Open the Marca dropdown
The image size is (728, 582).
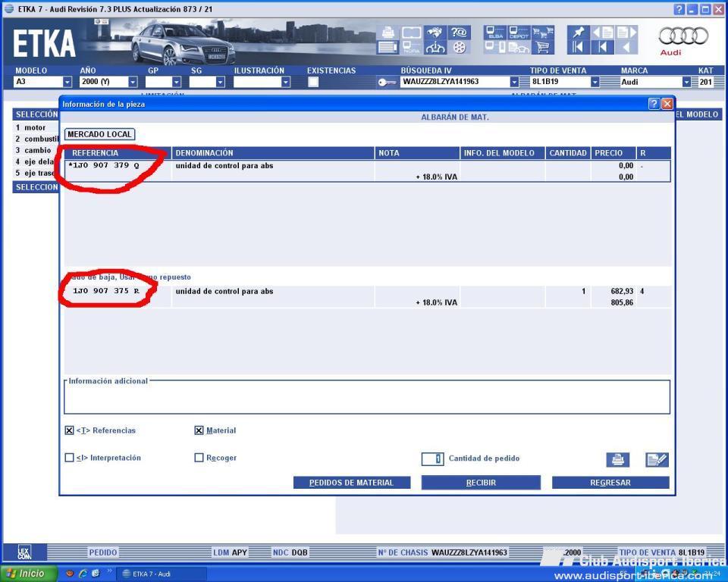tap(686, 82)
